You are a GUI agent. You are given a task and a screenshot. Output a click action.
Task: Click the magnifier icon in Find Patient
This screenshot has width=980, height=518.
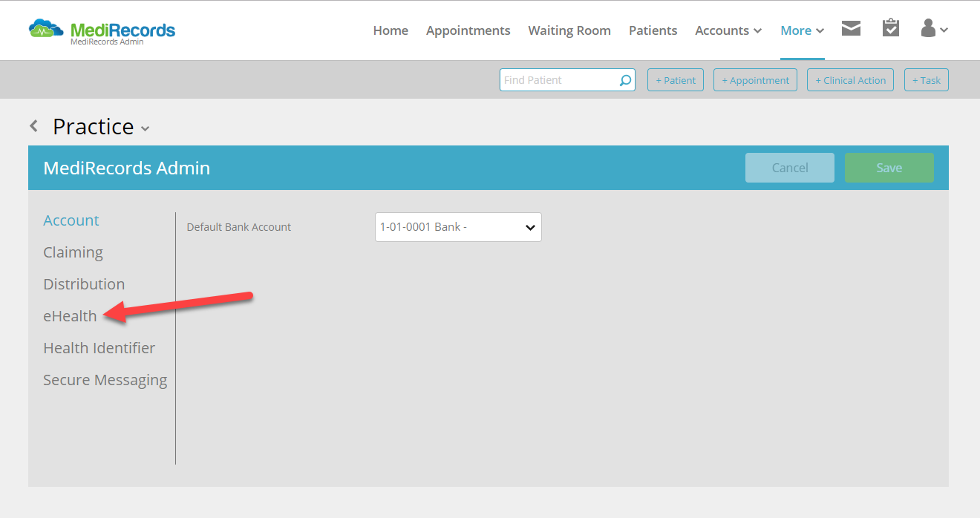tap(626, 80)
